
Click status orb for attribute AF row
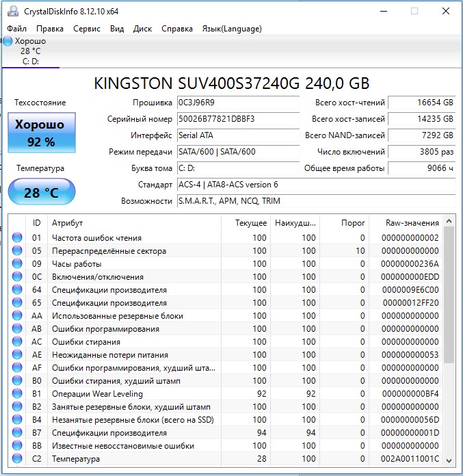17,368
